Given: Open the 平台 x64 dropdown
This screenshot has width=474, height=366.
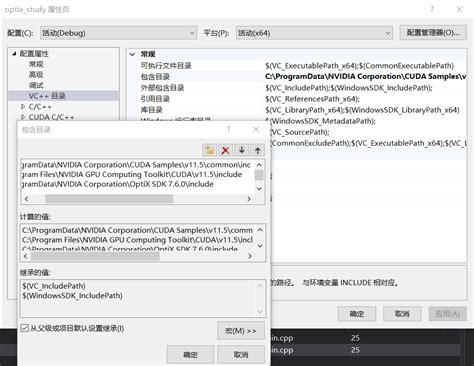Looking at the screenshot, I should 314,33.
